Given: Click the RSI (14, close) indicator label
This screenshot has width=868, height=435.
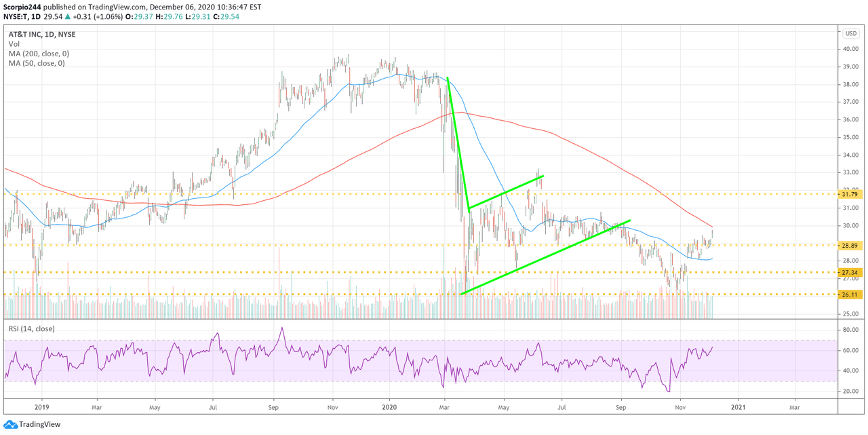Looking at the screenshot, I should (32, 328).
